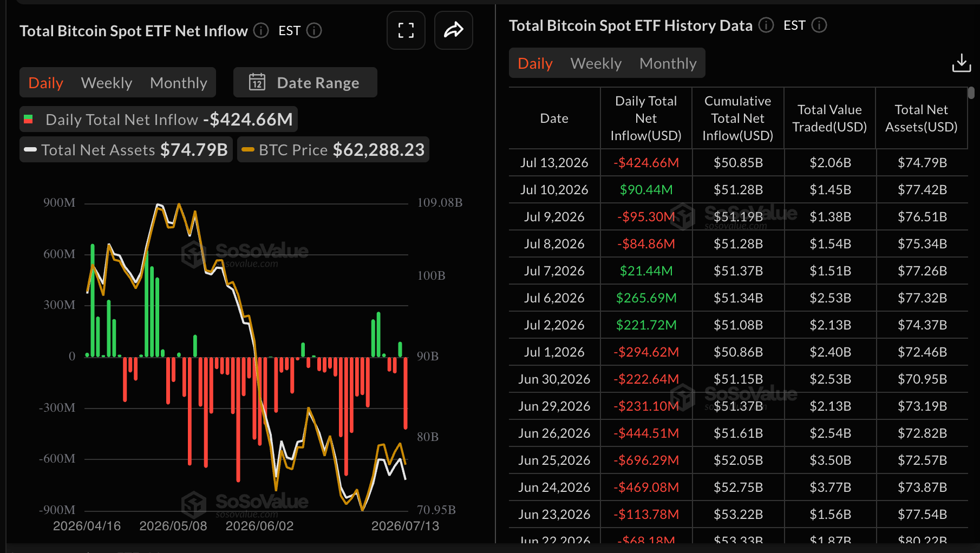
Task: Click the 2026/07/13 chart axis label
Action: point(405,526)
